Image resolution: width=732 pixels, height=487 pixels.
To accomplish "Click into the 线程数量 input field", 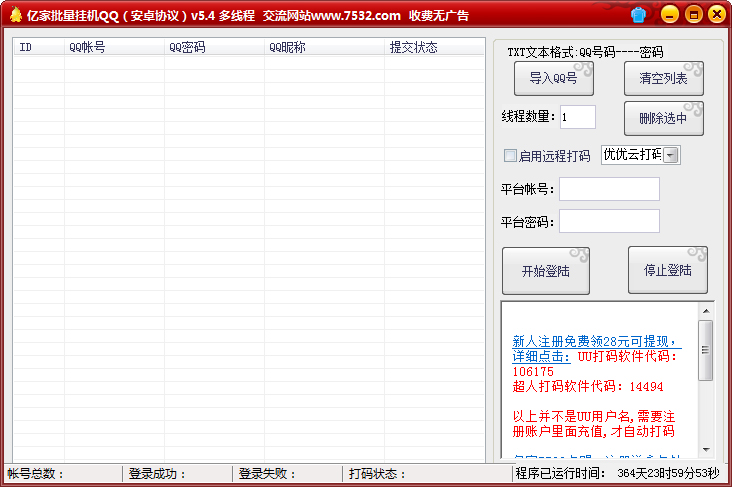I will pos(577,117).
